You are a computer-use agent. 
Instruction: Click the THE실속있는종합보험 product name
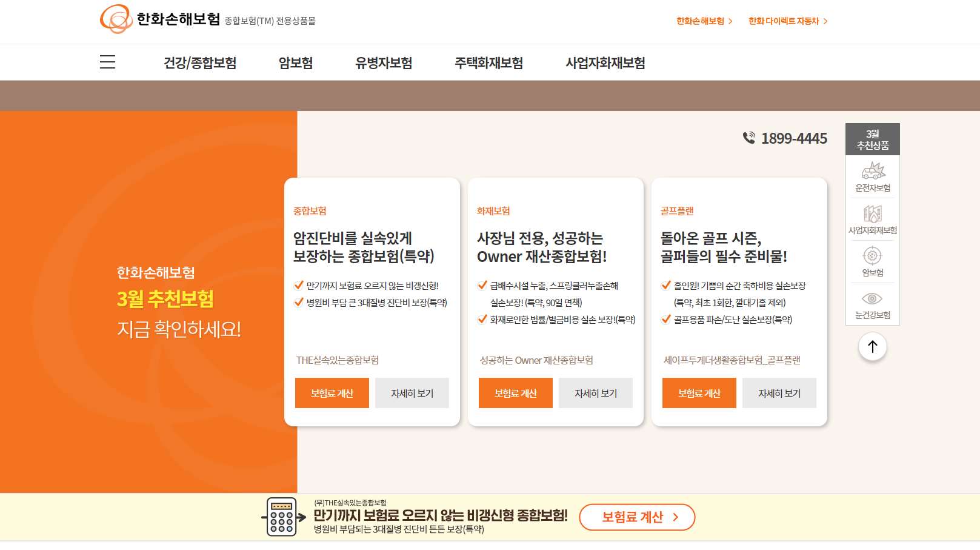[x=338, y=360]
